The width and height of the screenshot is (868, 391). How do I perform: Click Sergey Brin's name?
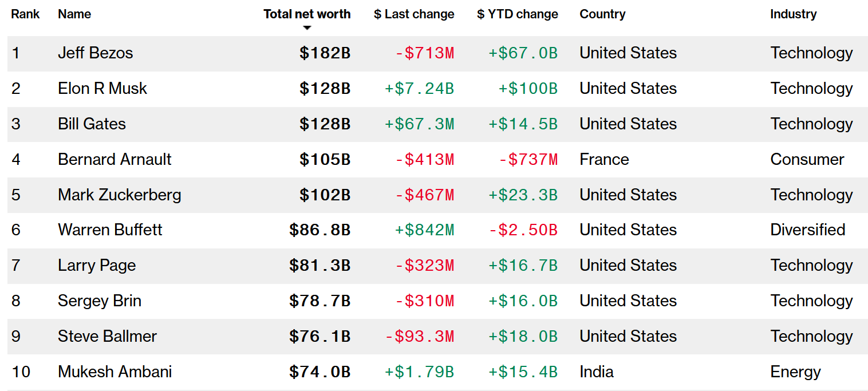tap(100, 301)
